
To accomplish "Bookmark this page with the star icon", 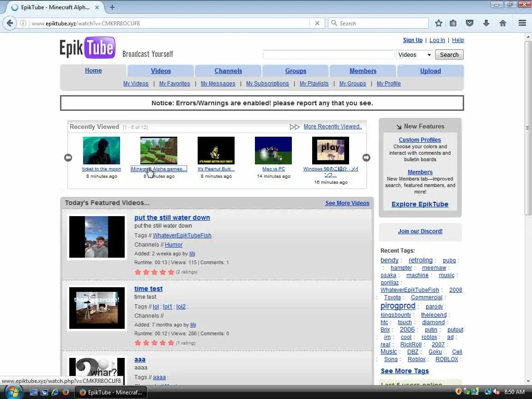I will pyautogui.click(x=438, y=23).
